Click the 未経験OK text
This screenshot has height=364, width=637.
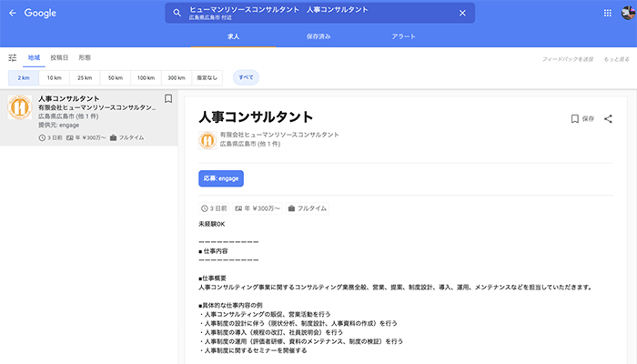click(212, 224)
